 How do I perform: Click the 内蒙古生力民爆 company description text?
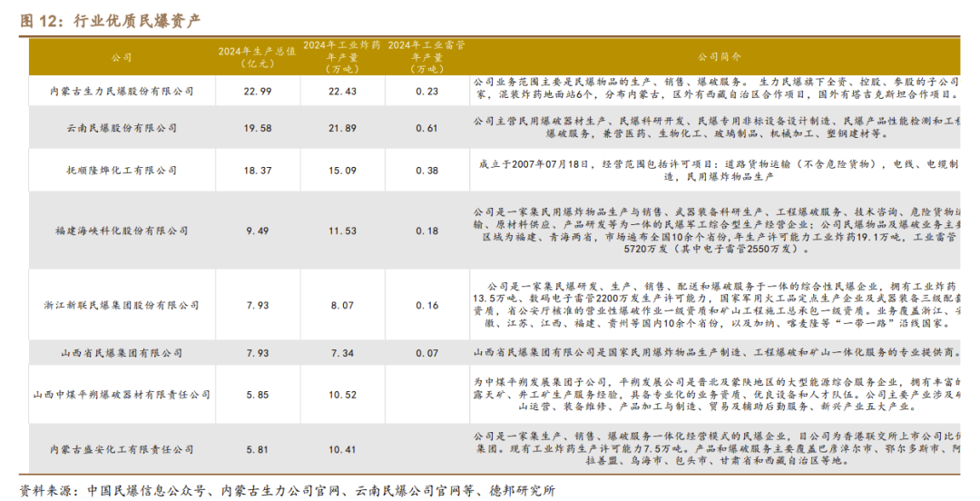[x=716, y=88]
